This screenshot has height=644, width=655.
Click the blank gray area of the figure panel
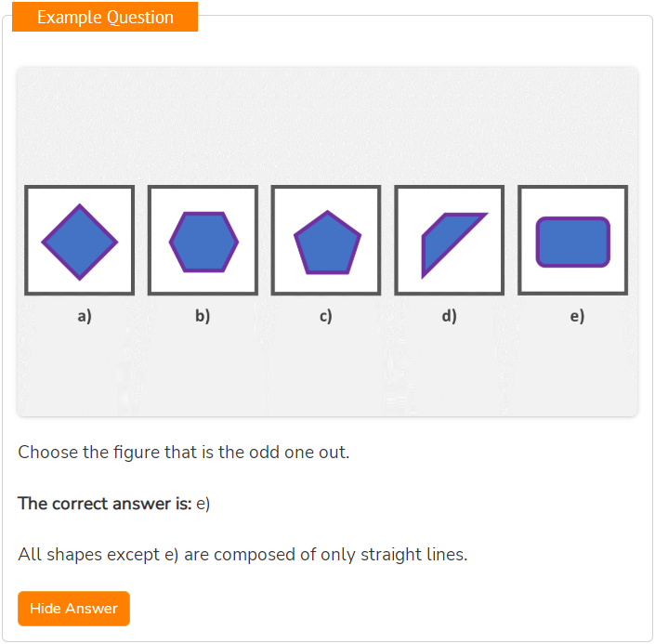327,125
